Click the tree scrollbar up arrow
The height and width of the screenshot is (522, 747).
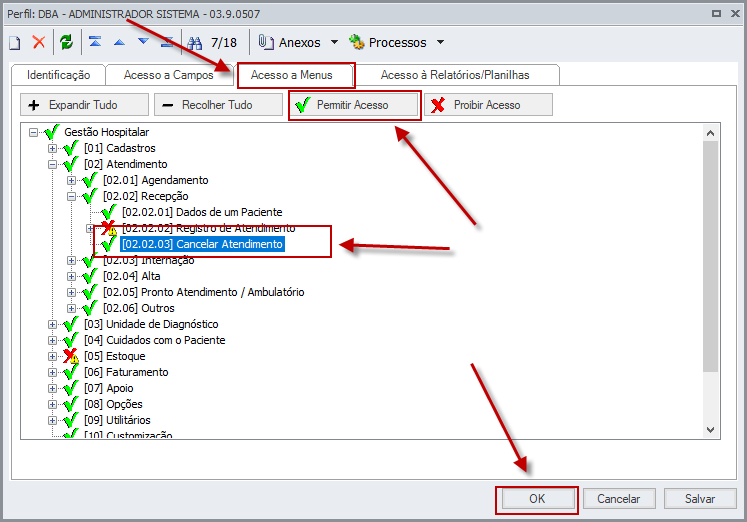tap(710, 133)
